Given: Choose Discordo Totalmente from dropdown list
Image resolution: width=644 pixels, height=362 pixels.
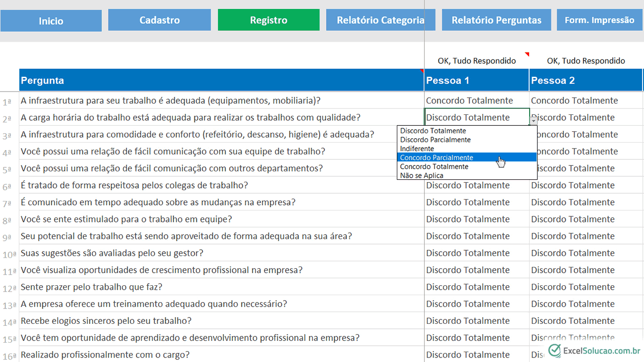Looking at the screenshot, I should [467, 131].
